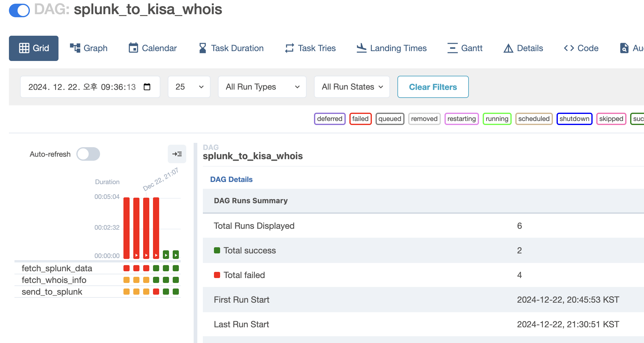The width and height of the screenshot is (644, 343).
Task: Select the shutdown status badge
Action: click(574, 119)
